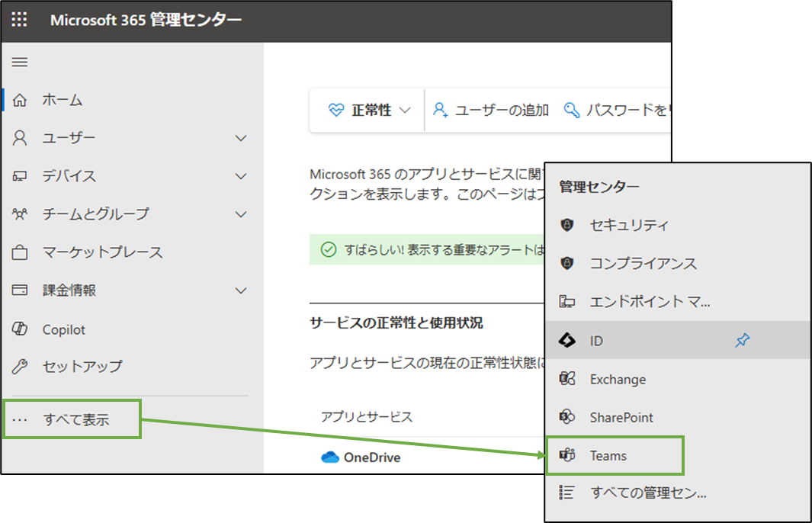Expand the ユーザー menu chevron

(241, 138)
